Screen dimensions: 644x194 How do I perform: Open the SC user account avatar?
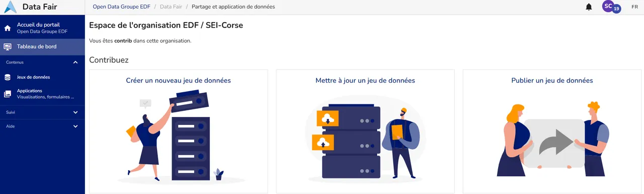point(608,6)
